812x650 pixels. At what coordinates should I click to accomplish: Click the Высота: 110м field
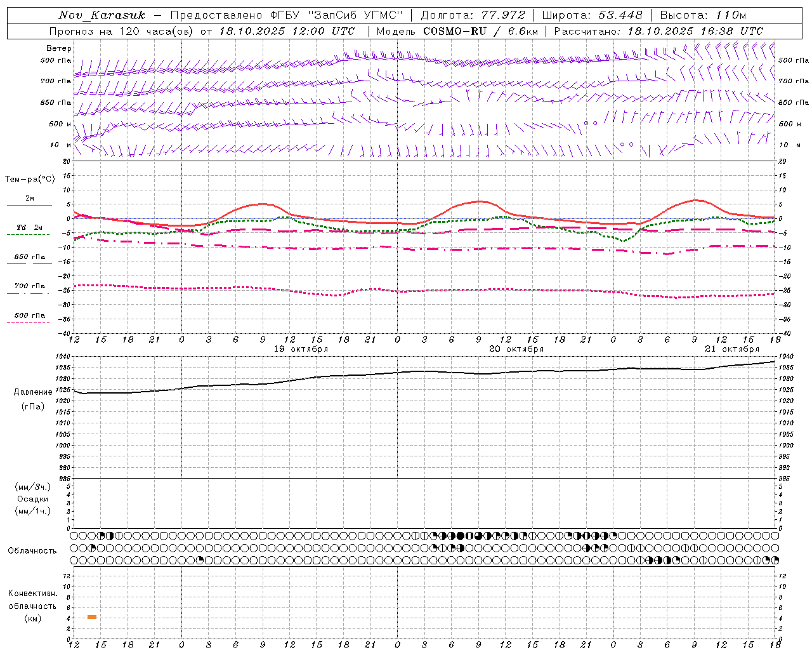(703, 15)
